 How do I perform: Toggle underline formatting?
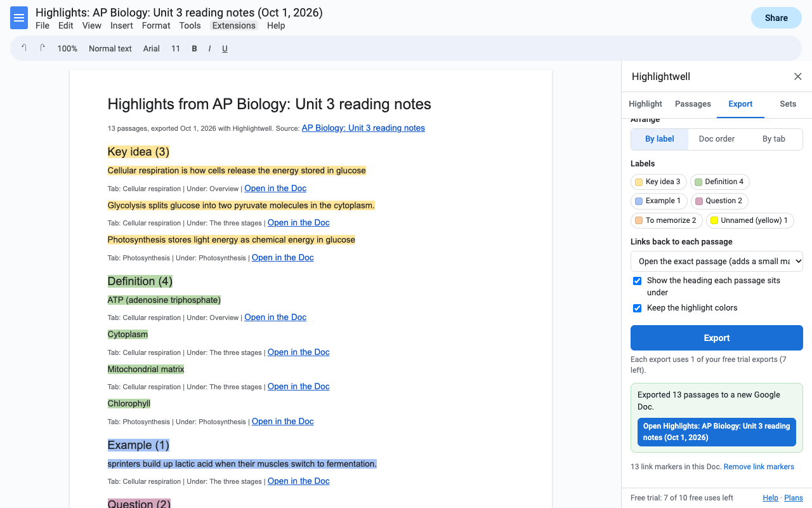pos(225,48)
